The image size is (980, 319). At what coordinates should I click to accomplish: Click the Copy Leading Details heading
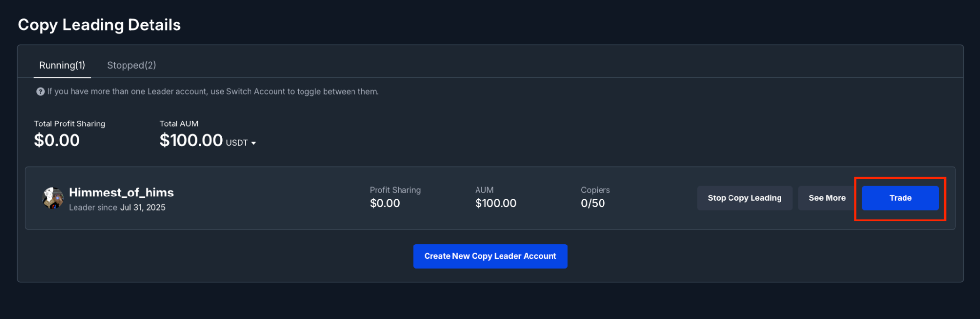click(x=100, y=25)
